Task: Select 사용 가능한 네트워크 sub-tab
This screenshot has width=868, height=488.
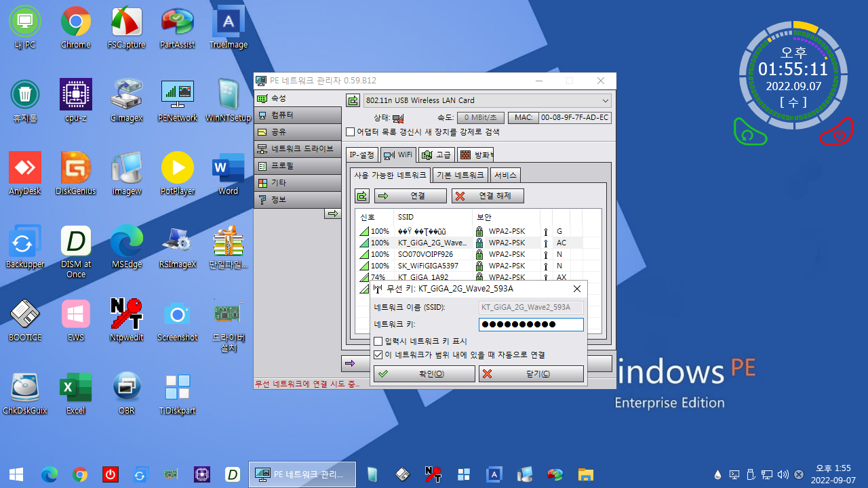Action: tap(391, 175)
